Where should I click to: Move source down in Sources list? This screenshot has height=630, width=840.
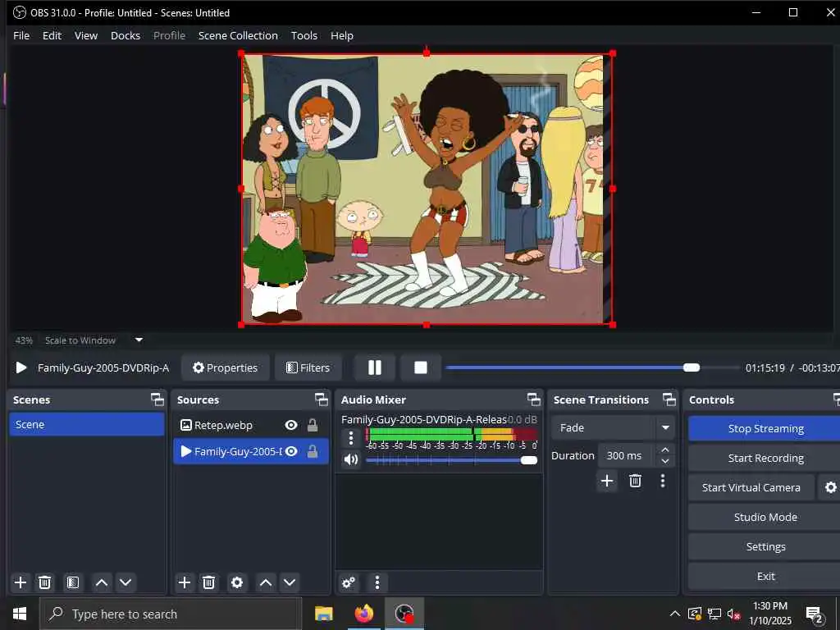tap(290, 582)
